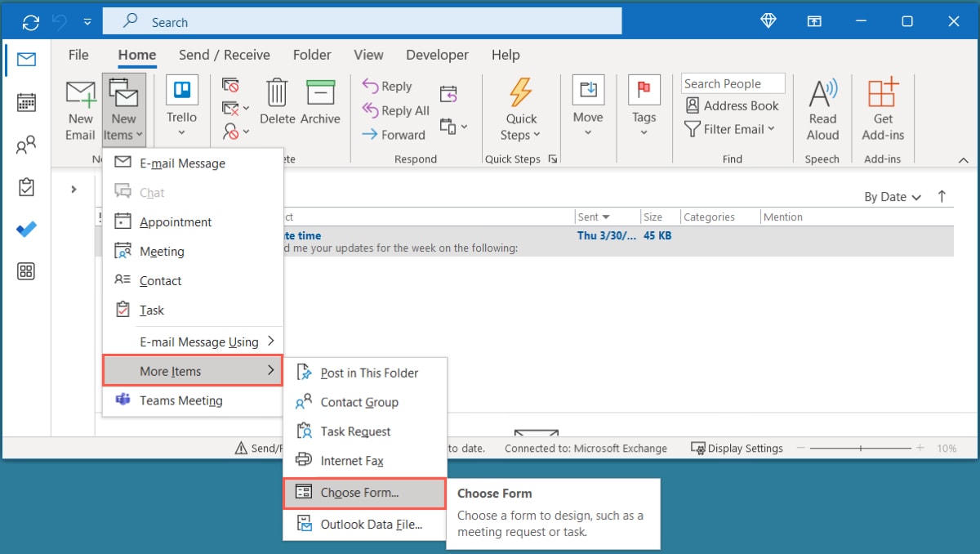Adjust the zoom slider
This screenshot has width=980, height=554.
(862, 448)
